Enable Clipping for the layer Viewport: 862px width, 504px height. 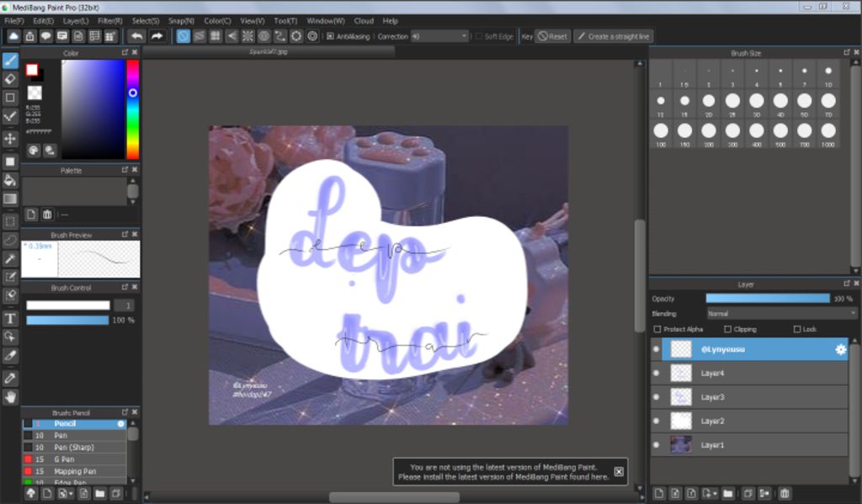coord(727,329)
